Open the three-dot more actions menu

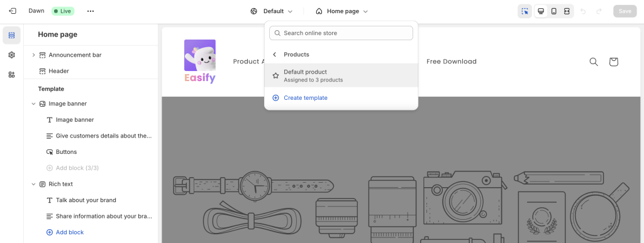[x=91, y=11]
